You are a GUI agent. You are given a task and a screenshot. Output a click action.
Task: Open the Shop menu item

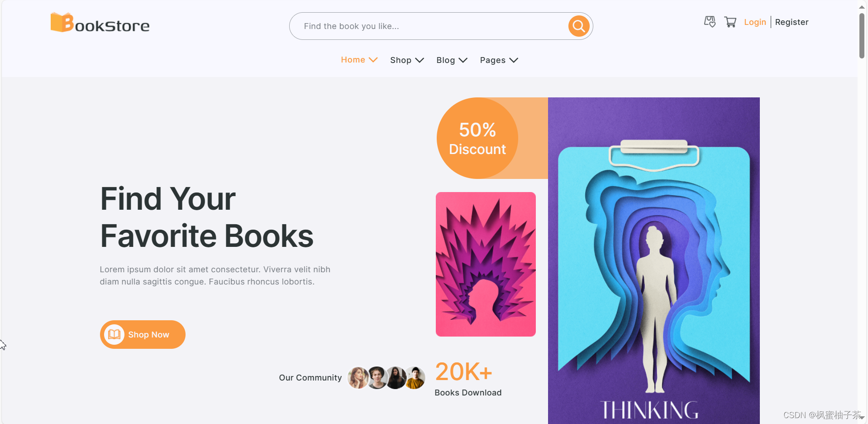pyautogui.click(x=401, y=60)
